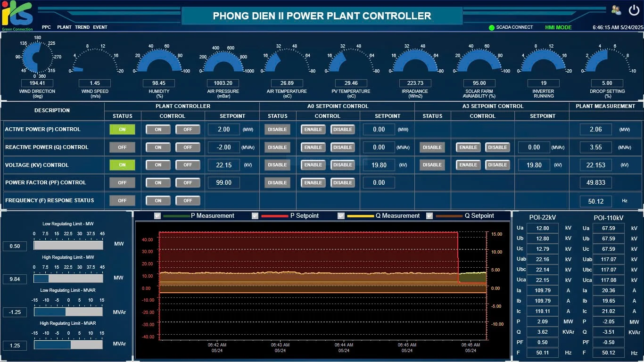Click the High Regulating Limit MVAR bar
The height and width of the screenshot is (362, 644).
[68, 345]
